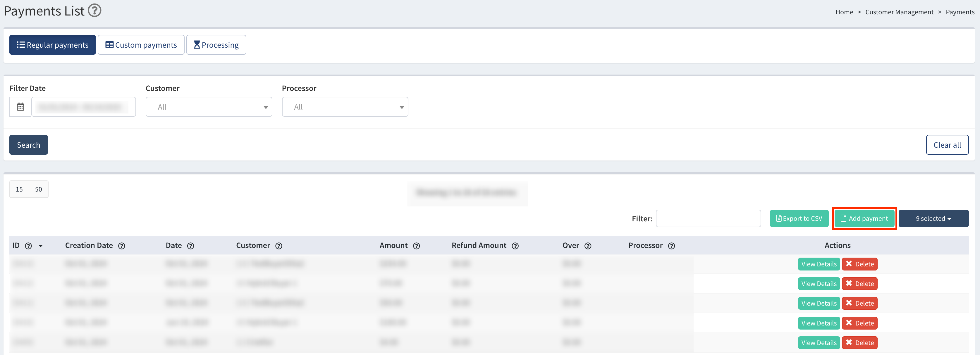The width and height of the screenshot is (980, 355).
Task: Open the 9 selected columns dropdown
Action: pos(933,218)
